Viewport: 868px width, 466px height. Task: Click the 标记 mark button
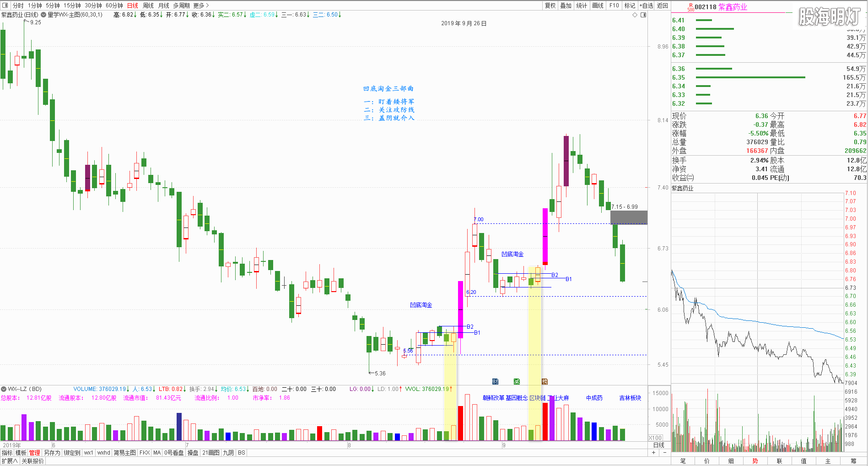tap(630, 5)
